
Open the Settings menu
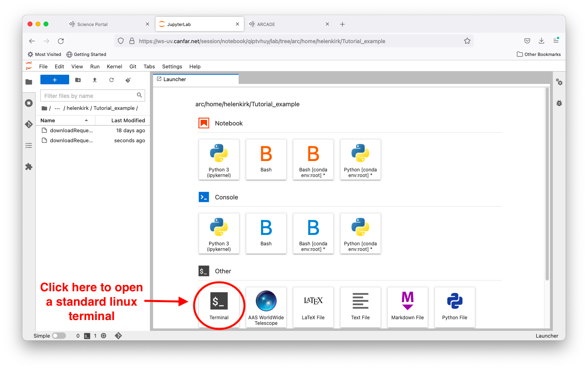tap(172, 66)
